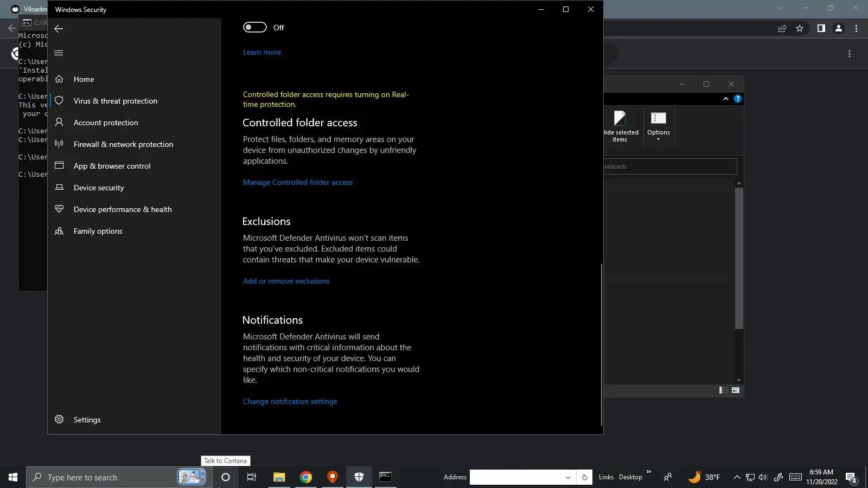
Task: Turn on the Off toggle switch
Action: coord(255,28)
